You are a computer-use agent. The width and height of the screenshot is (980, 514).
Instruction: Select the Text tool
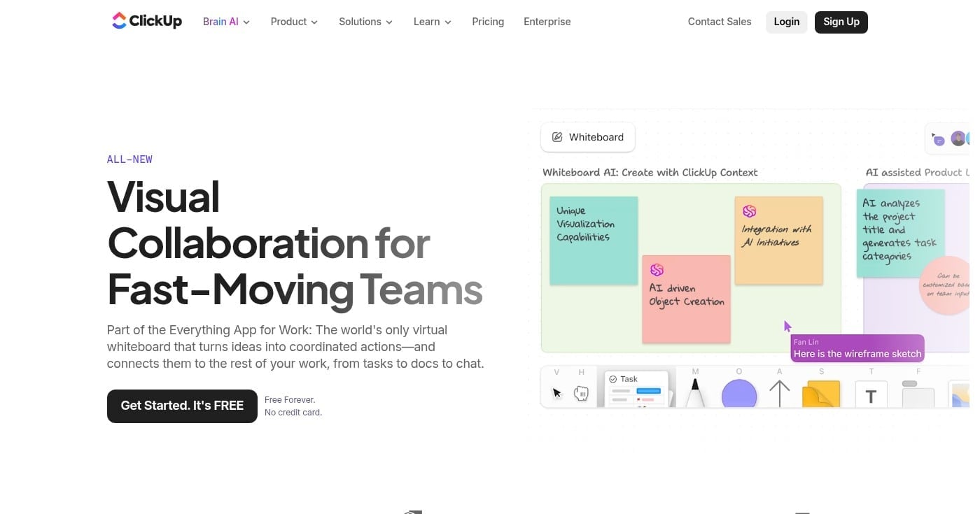(871, 396)
